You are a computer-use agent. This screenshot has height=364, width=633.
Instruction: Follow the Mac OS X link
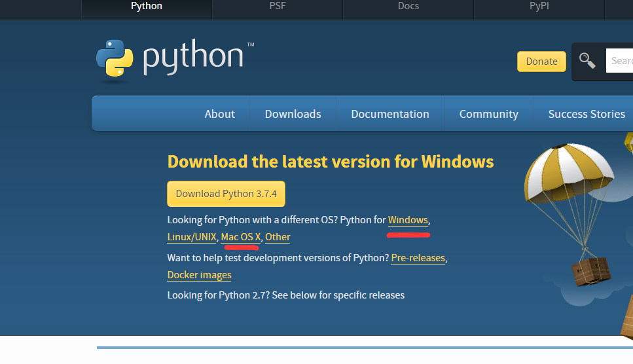[x=241, y=237]
